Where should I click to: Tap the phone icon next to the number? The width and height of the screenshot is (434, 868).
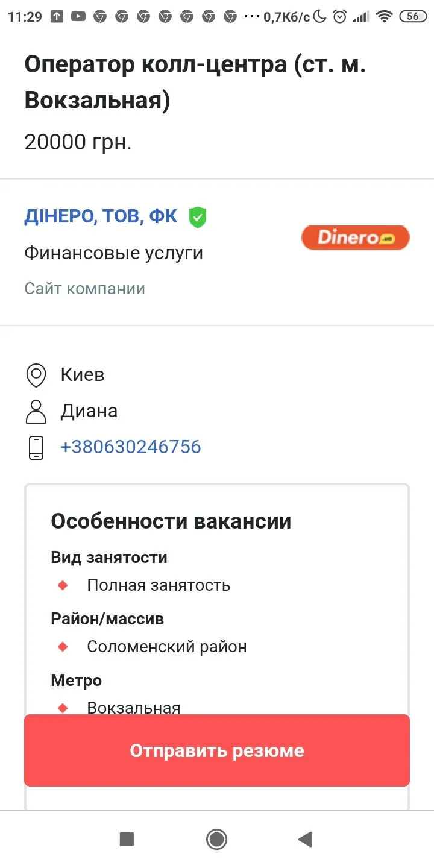pos(36,447)
